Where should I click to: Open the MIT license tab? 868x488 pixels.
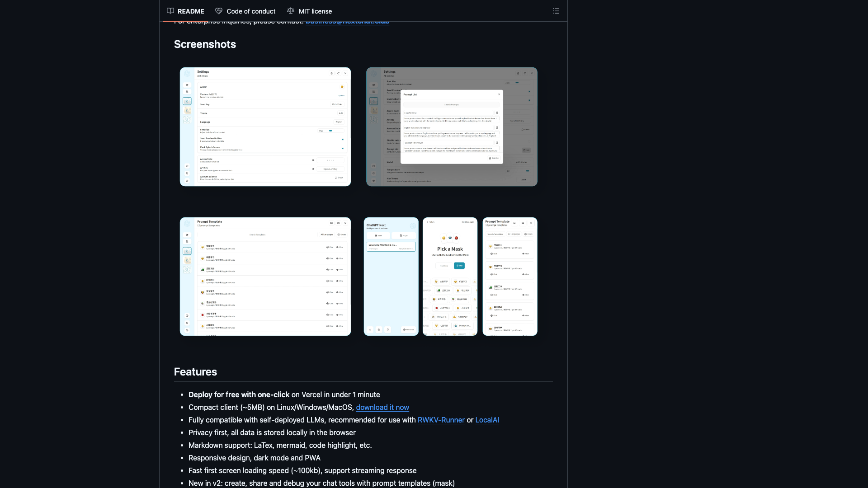[310, 11]
